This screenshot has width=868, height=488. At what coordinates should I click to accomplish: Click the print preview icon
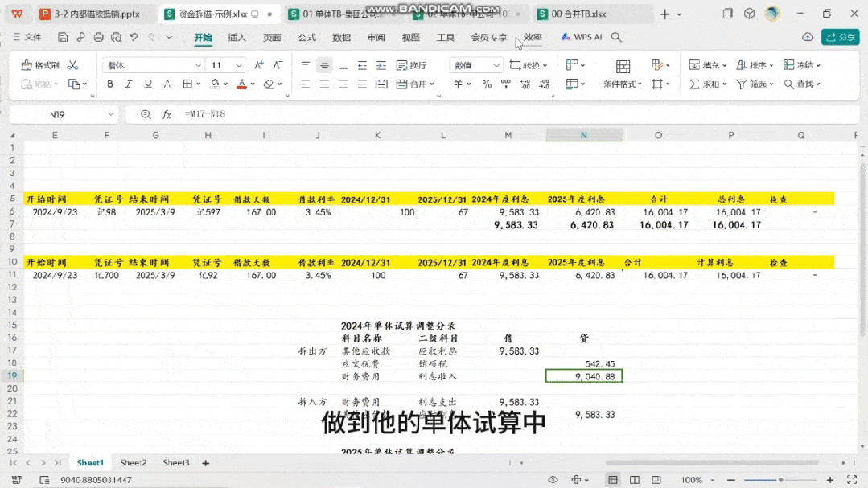pyautogui.click(x=117, y=37)
